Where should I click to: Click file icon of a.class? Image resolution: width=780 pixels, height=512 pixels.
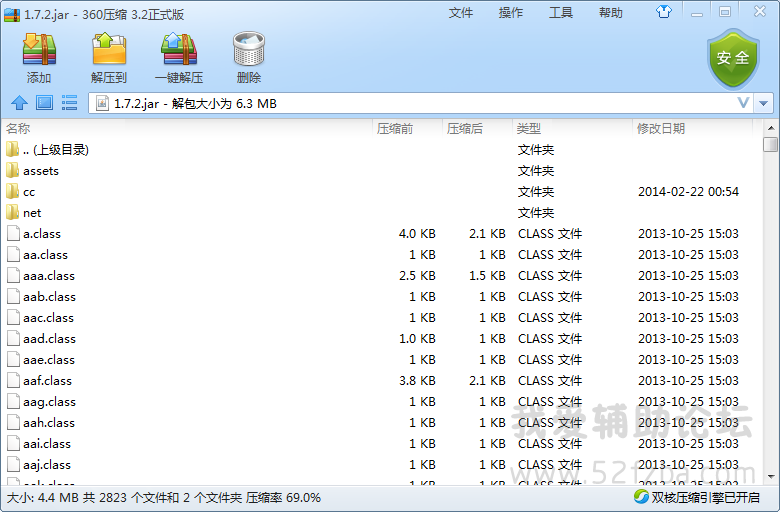point(13,233)
